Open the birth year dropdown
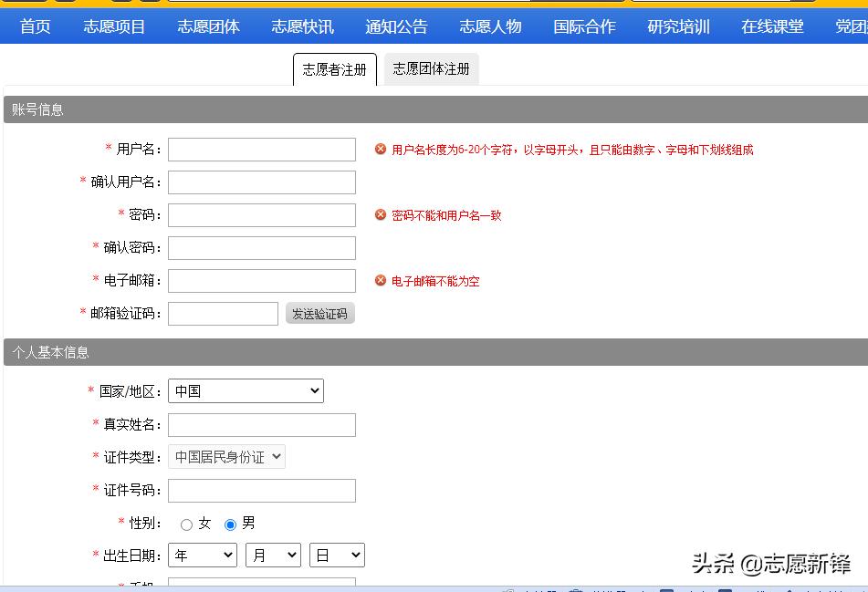868x592 pixels. (x=202, y=555)
